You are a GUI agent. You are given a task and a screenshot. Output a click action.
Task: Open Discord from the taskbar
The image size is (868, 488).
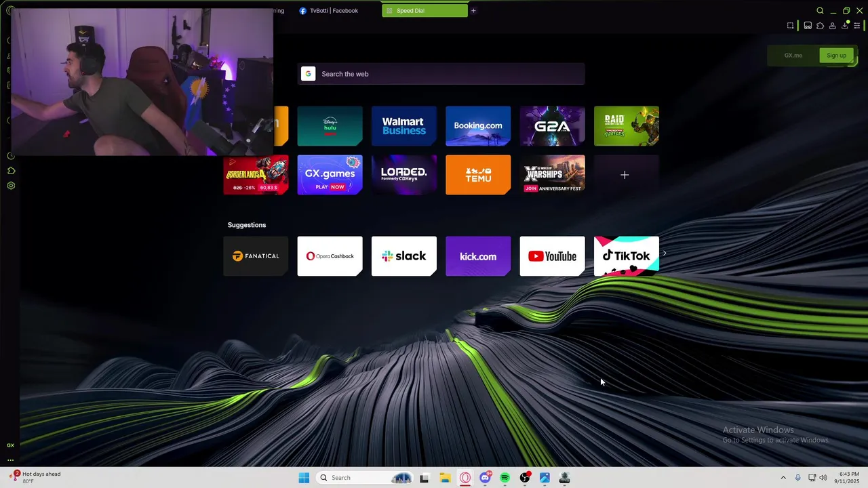point(485,478)
